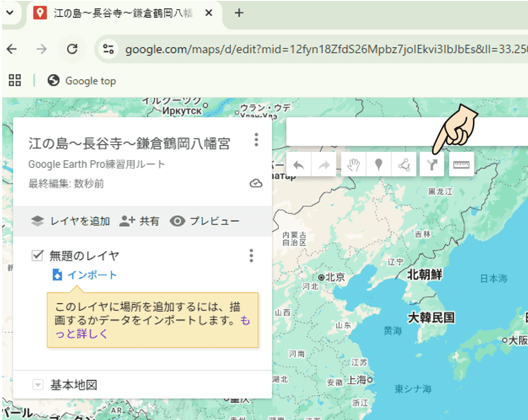
Task: Select the add marker pin tool
Action: 378,165
